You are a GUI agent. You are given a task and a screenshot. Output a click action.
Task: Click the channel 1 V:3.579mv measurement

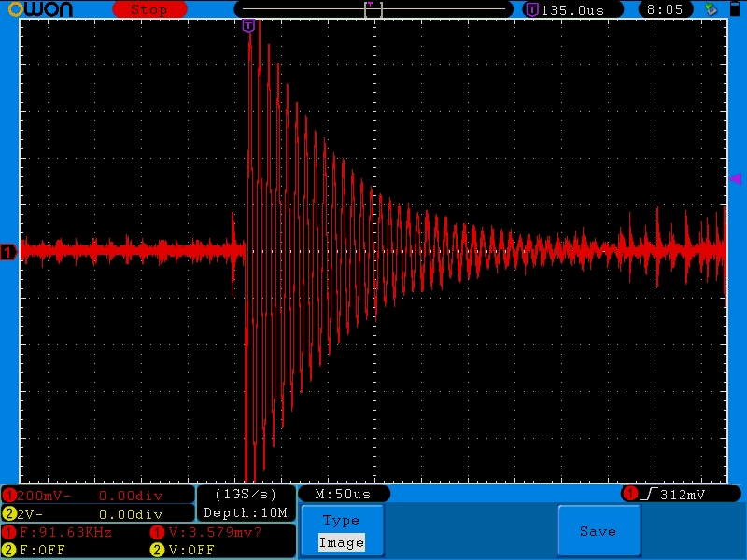(x=216, y=532)
